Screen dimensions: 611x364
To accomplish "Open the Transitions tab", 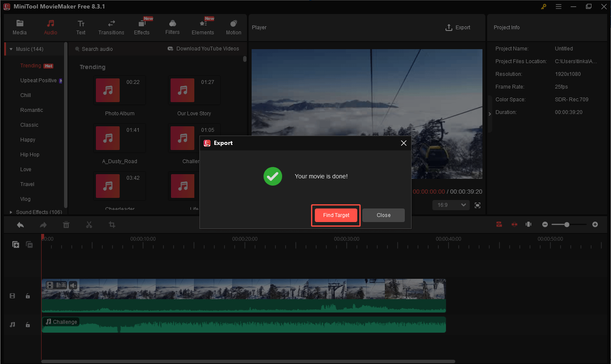I will coord(111,28).
